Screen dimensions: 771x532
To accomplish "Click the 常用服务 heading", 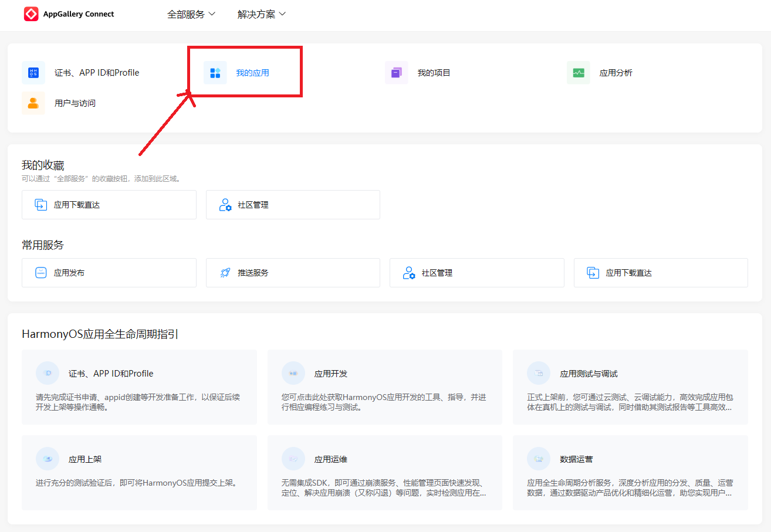I will (x=43, y=245).
